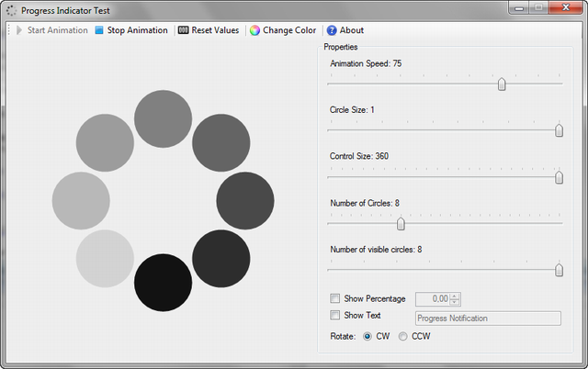Screen dimensions: 588x369
Task: Open the Change Color wheel icon
Action: 254,30
